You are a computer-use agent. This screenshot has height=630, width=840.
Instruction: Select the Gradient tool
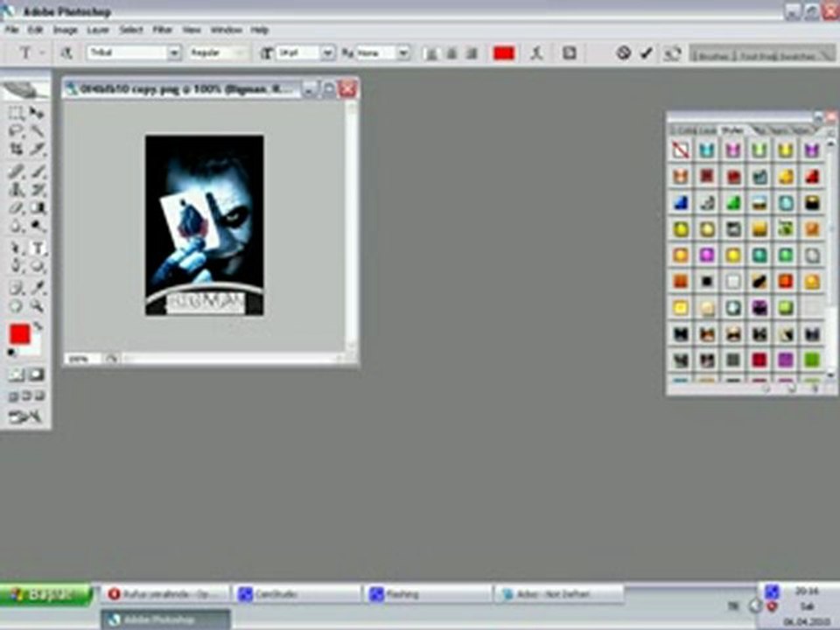(37, 208)
